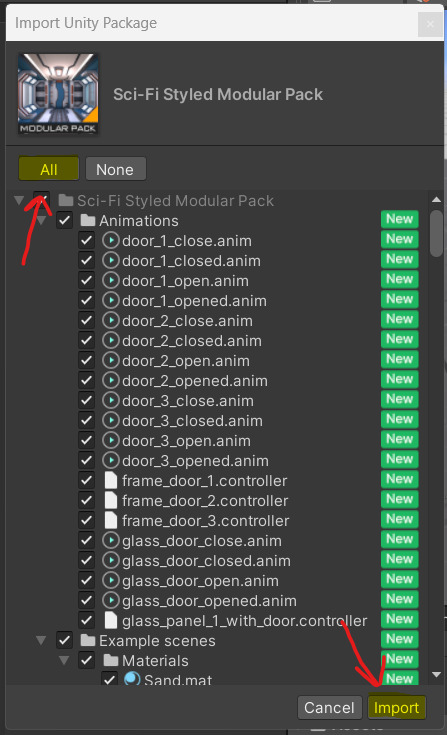Uncheck the door_2_open.anim checkbox
The image size is (447, 735).
86,360
